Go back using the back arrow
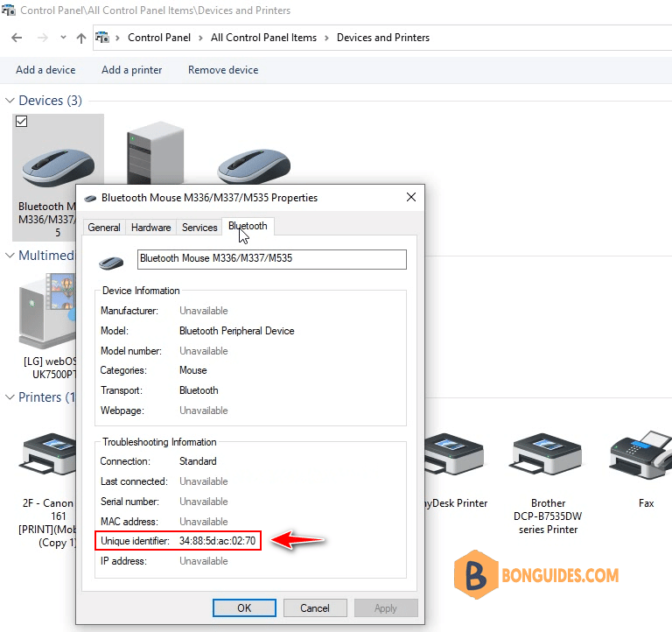This screenshot has height=632, width=672. click(17, 38)
